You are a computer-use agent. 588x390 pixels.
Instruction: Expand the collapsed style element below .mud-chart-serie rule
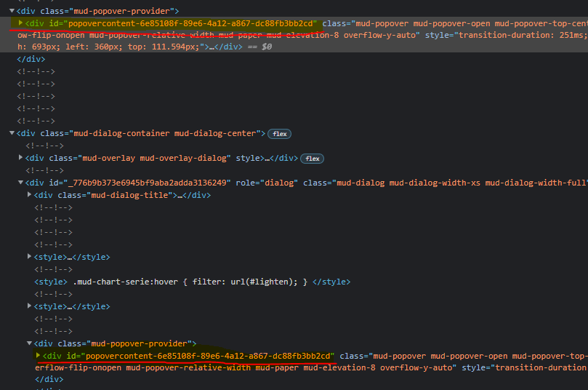tap(29, 306)
